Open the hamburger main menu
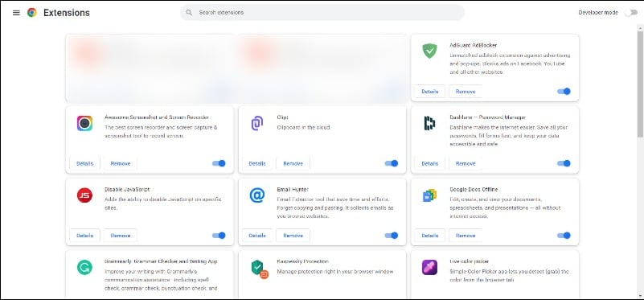This screenshot has width=644, height=300. pyautogui.click(x=16, y=13)
